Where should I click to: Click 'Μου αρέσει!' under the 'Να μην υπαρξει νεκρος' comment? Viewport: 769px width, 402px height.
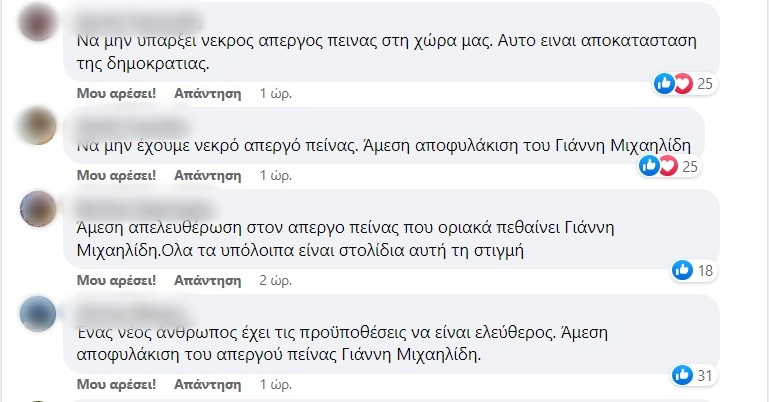[116, 93]
